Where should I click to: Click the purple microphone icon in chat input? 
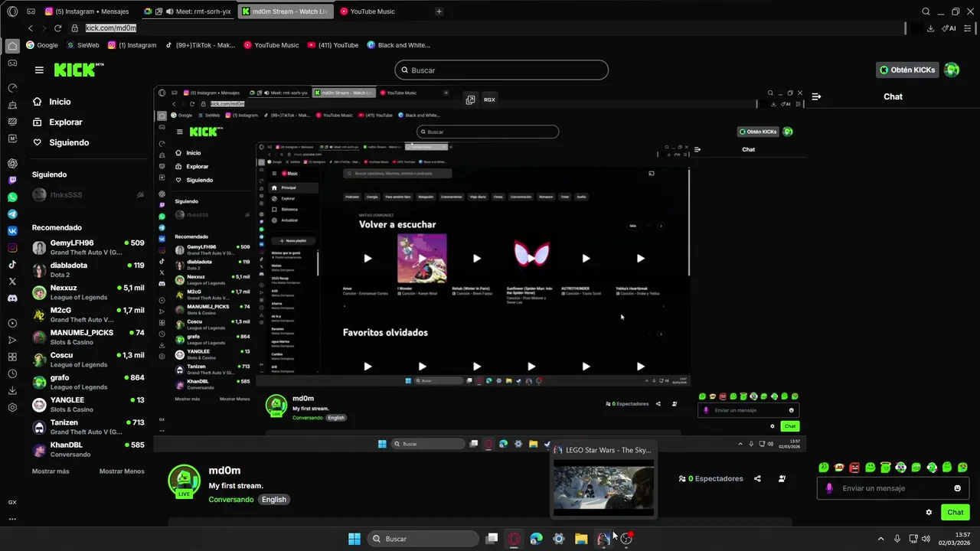click(829, 488)
